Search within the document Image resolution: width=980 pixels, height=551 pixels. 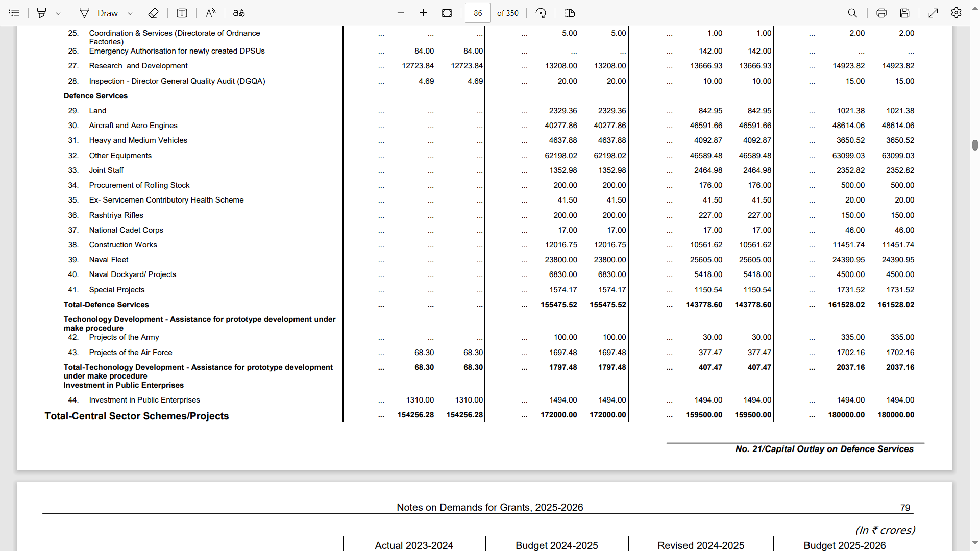coord(852,13)
